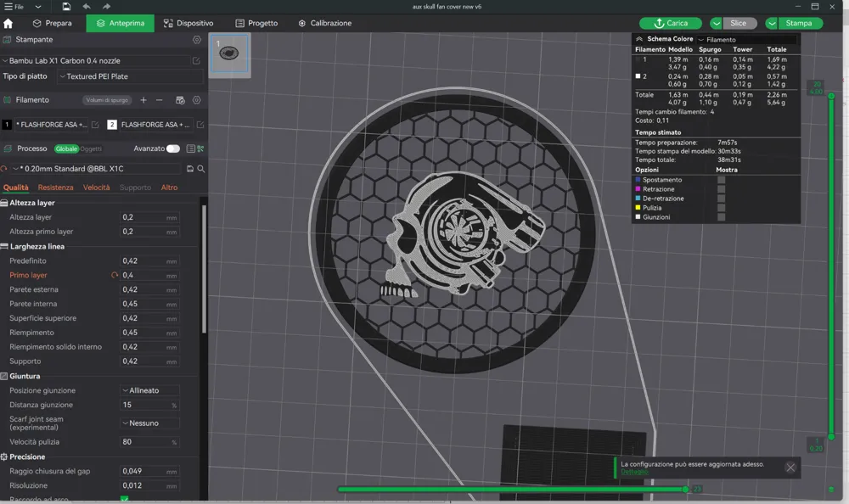Open Slice options dropdown arrow

[x=716, y=23]
